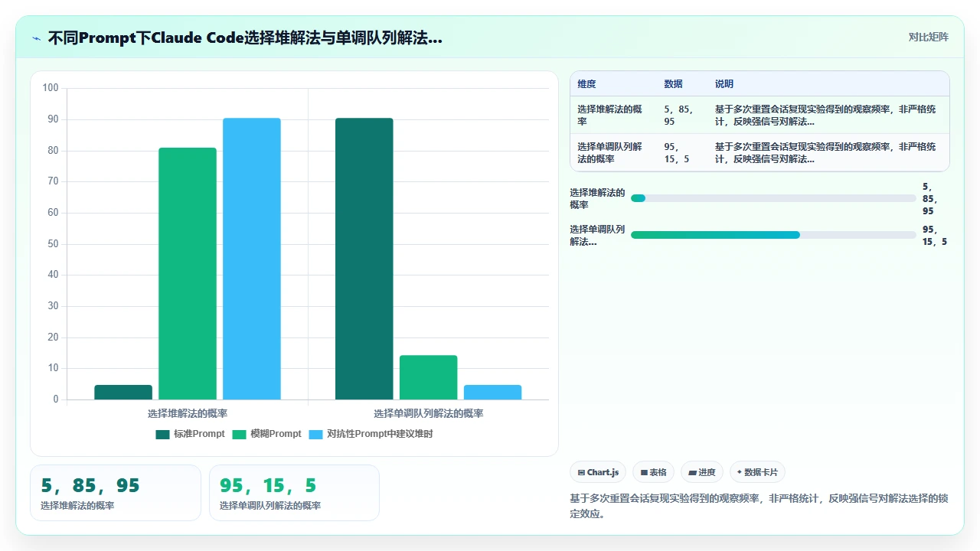980x551 pixels.
Task: Select the 进度 tag
Action: [702, 472]
